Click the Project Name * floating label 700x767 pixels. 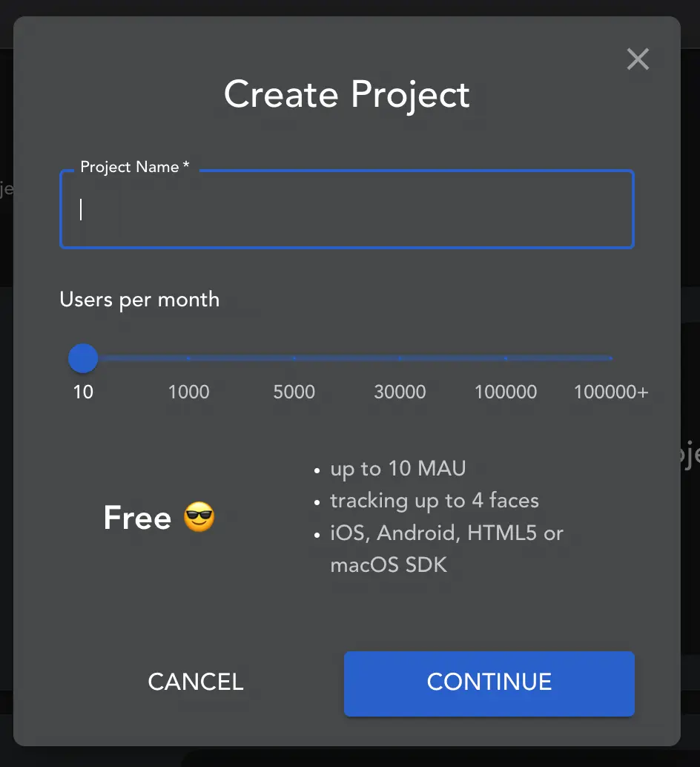pyautogui.click(x=135, y=167)
